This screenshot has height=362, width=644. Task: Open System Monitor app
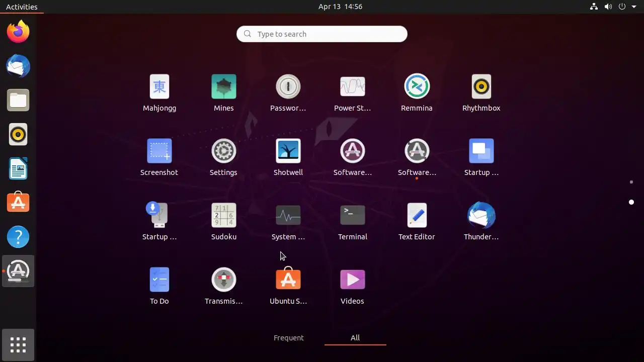pos(288,222)
